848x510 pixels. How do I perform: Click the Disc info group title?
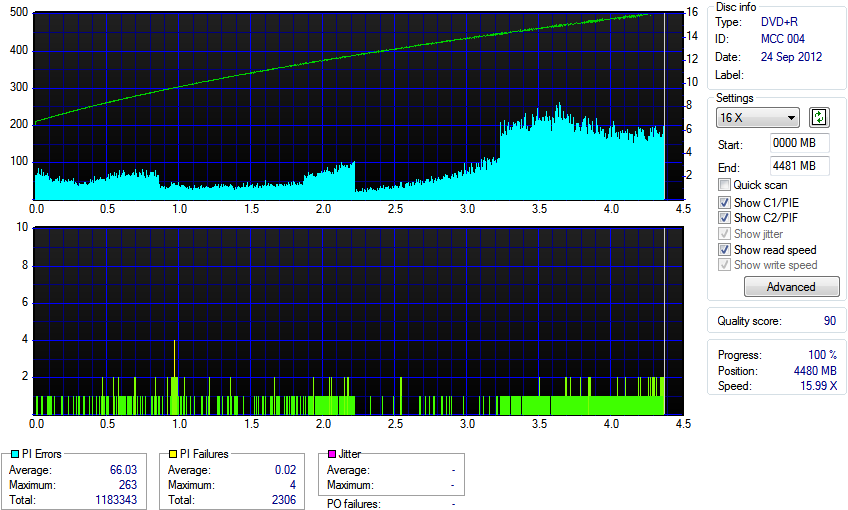point(736,7)
